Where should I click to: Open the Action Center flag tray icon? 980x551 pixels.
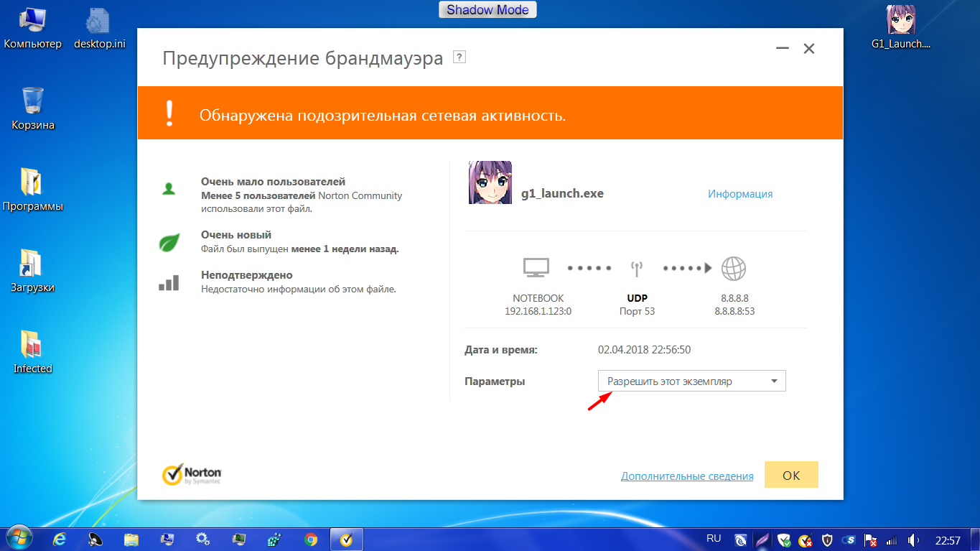point(871,540)
